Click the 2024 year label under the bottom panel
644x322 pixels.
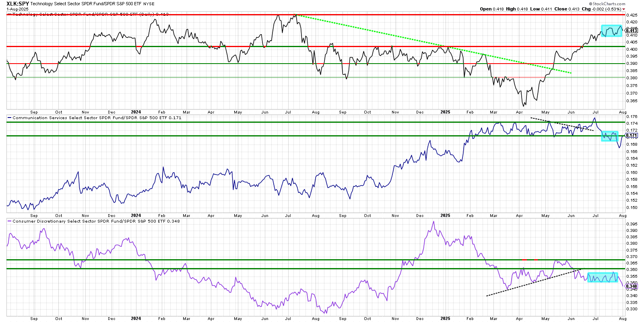click(x=136, y=318)
